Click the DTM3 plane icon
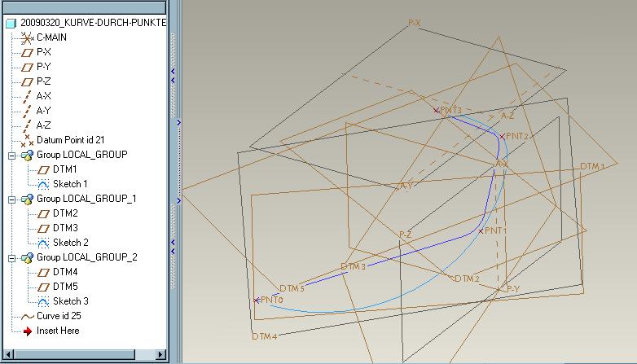Image resolution: width=637 pixels, height=364 pixels. click(43, 228)
